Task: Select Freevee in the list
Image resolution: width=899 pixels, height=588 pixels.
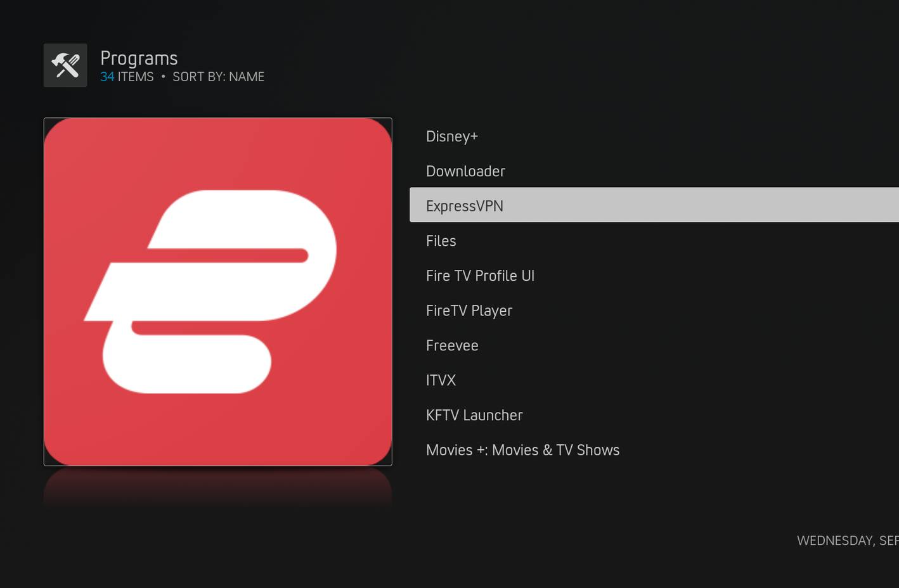Action: coord(452,345)
